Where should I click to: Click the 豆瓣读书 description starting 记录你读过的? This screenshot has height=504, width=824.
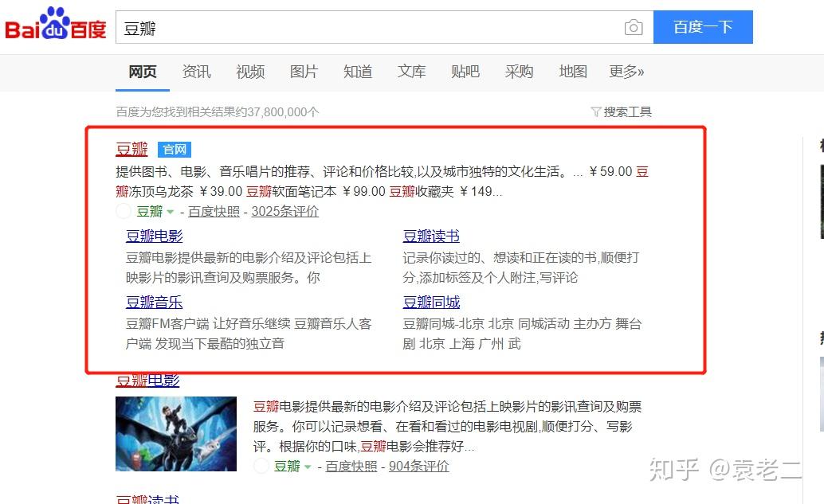[521, 268]
